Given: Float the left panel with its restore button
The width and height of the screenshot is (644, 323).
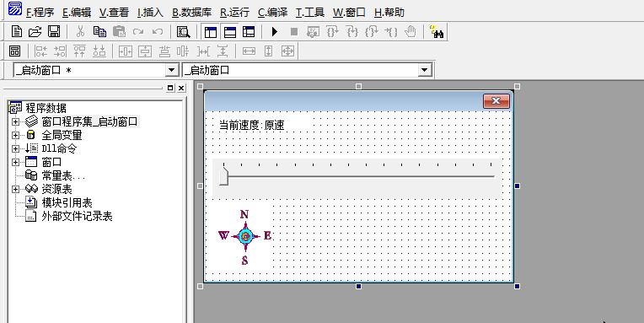Looking at the screenshot, I should 170,88.
